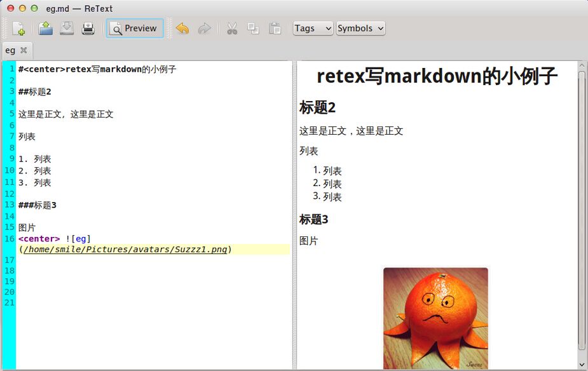Click the Copy icon in toolbar
The image size is (588, 371).
253,29
